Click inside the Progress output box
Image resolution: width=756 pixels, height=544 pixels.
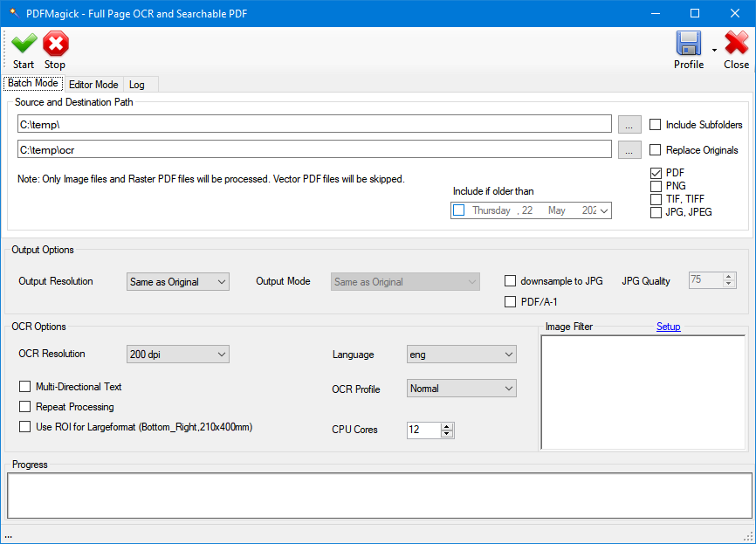click(380, 496)
